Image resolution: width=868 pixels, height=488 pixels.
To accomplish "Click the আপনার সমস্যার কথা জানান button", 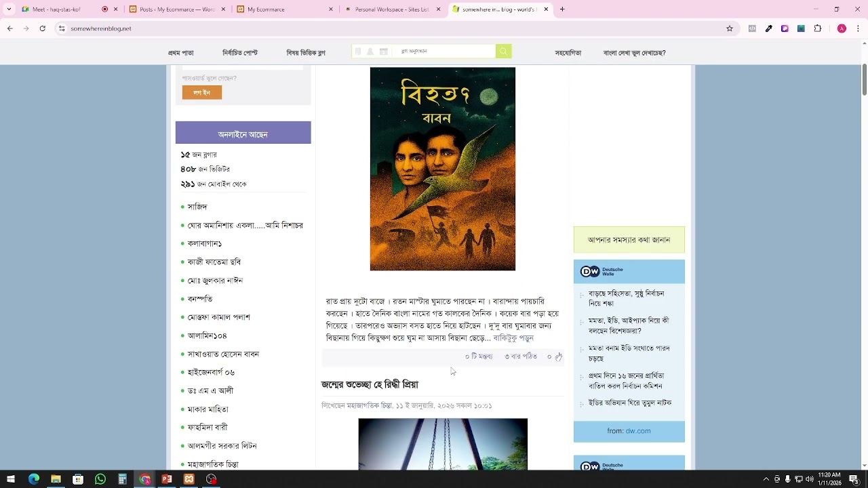I will point(629,240).
